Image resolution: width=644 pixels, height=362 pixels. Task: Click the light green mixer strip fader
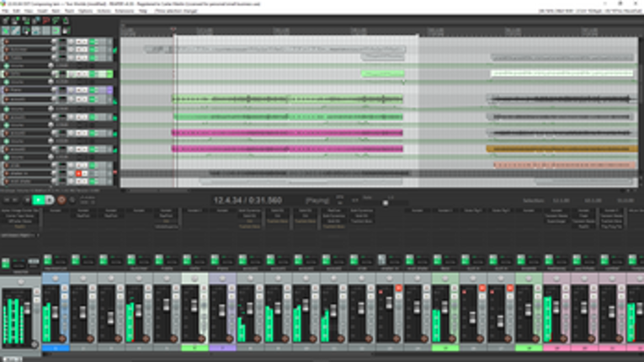194,306
